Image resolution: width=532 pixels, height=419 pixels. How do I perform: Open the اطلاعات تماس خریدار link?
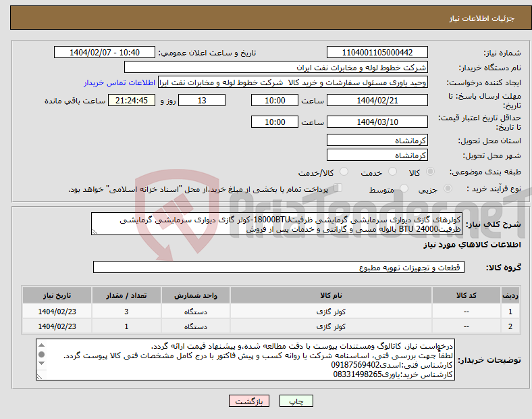[x=119, y=82]
